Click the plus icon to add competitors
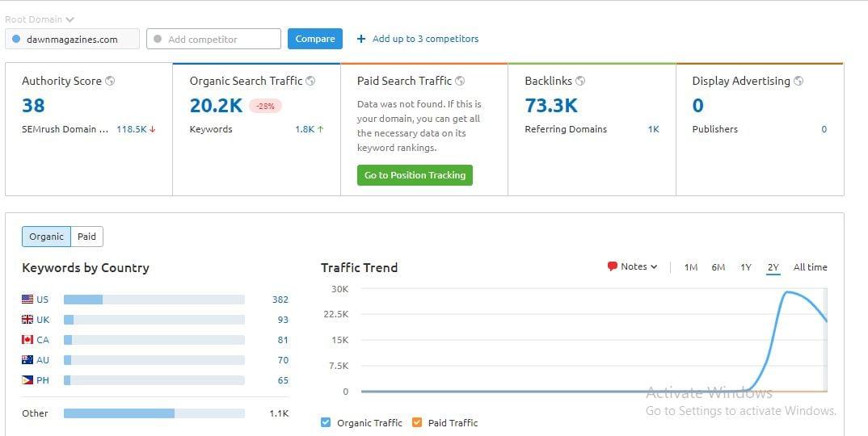The image size is (868, 436). coord(361,39)
